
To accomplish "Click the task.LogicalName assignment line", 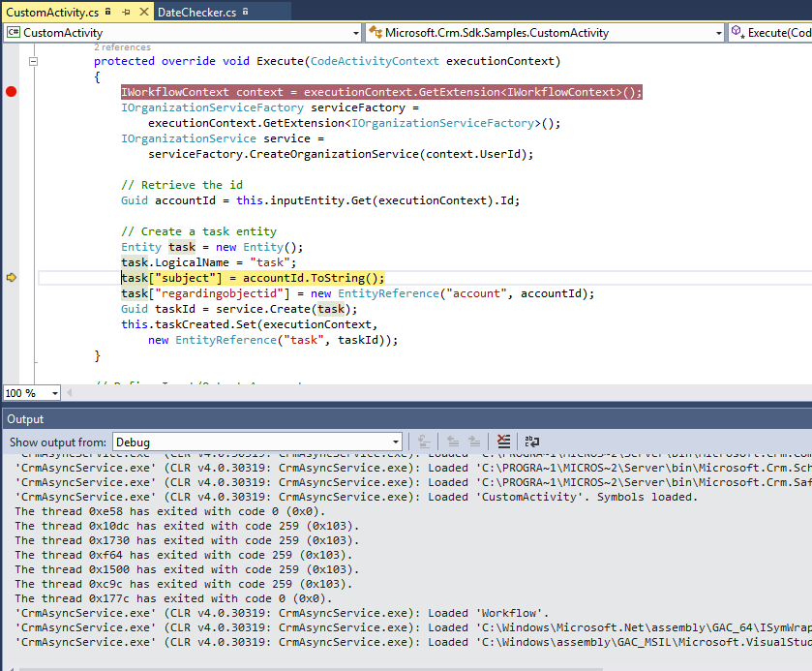I will point(209,262).
